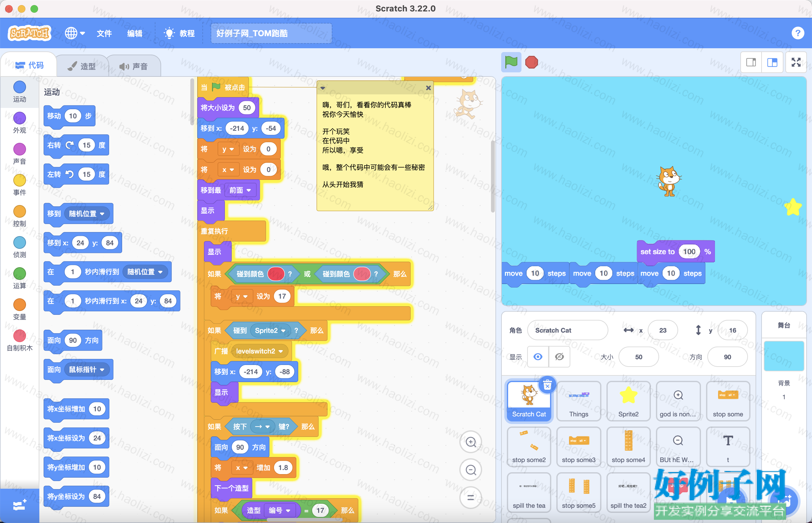812x523 pixels.
Task: Select the 自制积木 (My Blocks) category
Action: tap(19, 341)
